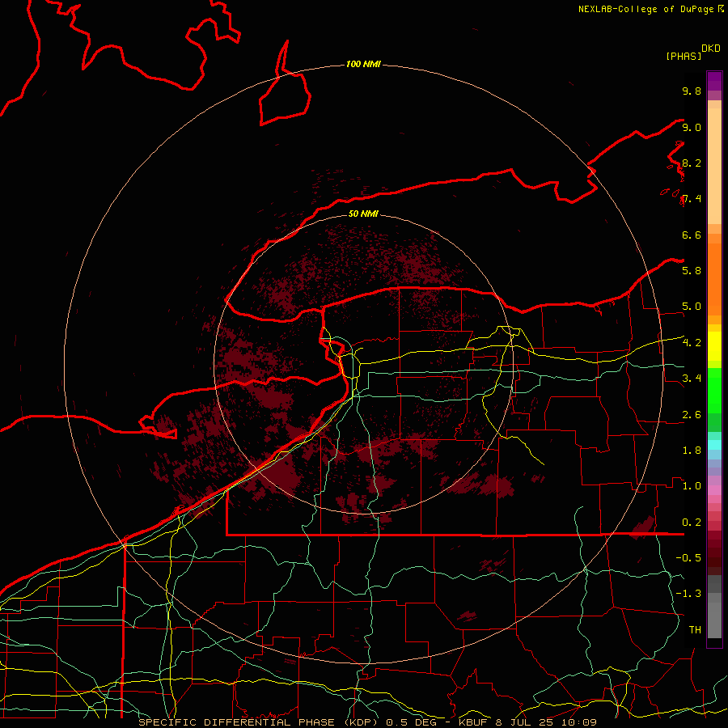Pick the yellow band near 4.2
This screenshot has height=728, width=728.
coord(714,346)
